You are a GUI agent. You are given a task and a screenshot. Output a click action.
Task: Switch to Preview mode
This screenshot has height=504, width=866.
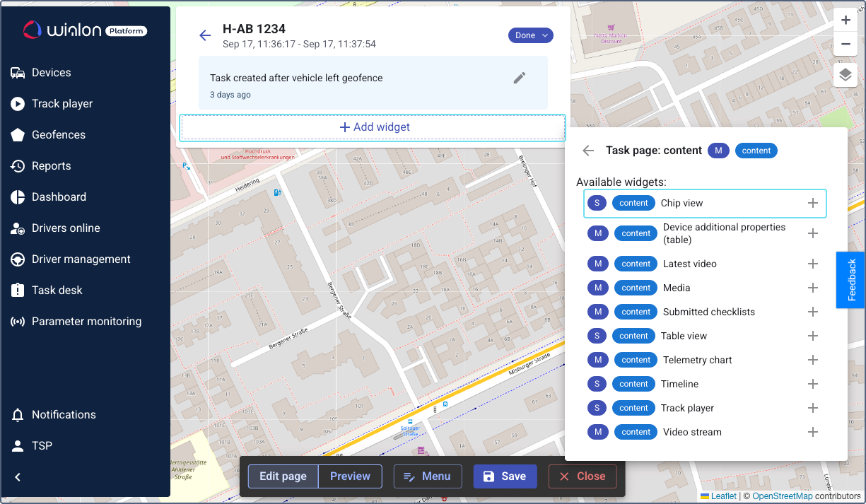pos(350,476)
